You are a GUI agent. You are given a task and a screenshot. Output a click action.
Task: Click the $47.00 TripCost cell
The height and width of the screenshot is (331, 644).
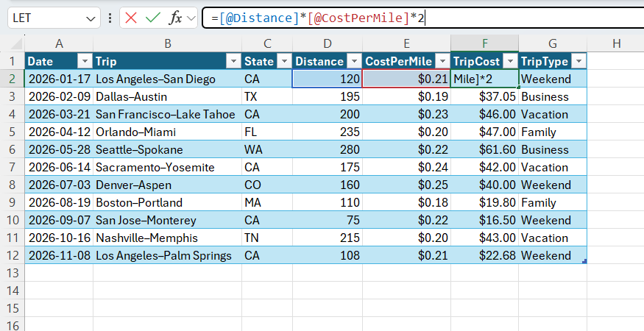click(x=484, y=132)
